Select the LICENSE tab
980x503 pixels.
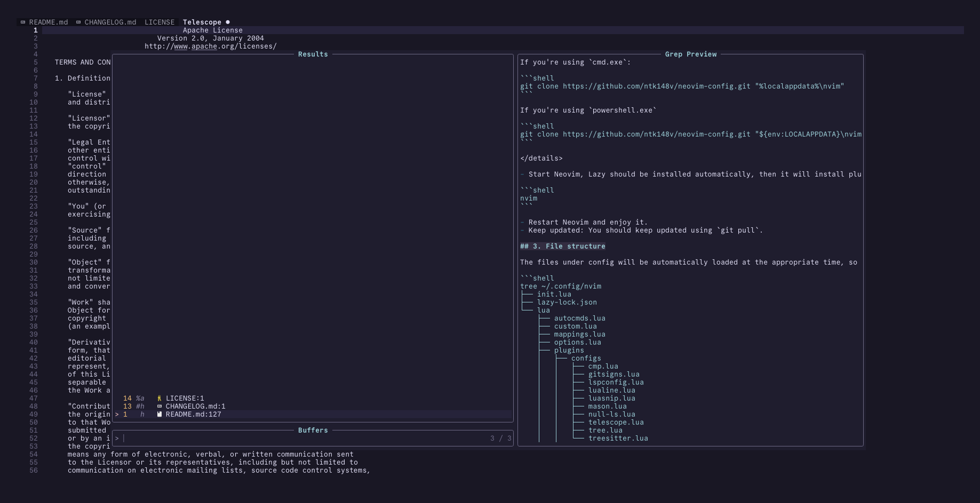tap(160, 22)
